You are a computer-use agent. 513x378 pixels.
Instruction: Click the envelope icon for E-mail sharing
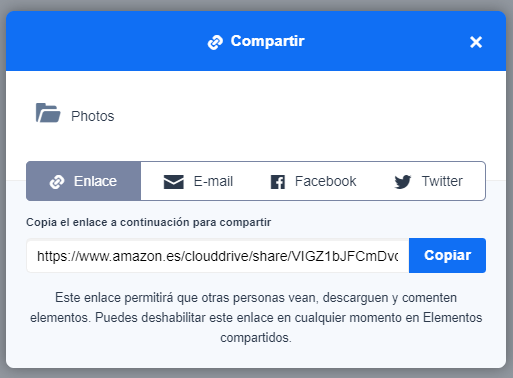click(x=174, y=182)
